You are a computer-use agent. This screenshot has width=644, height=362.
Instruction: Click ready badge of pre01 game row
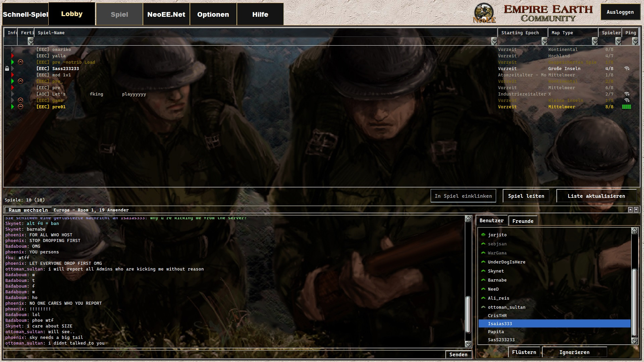pyautogui.click(x=20, y=107)
